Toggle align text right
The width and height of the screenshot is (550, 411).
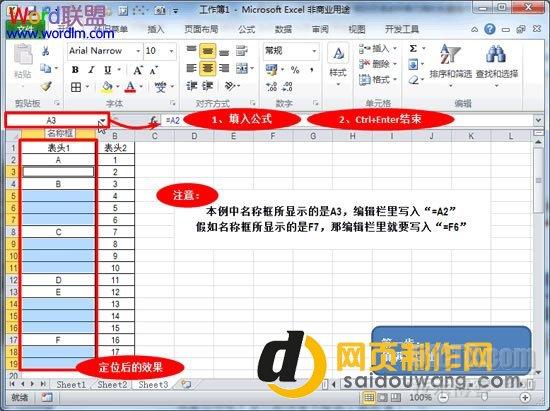pos(224,68)
